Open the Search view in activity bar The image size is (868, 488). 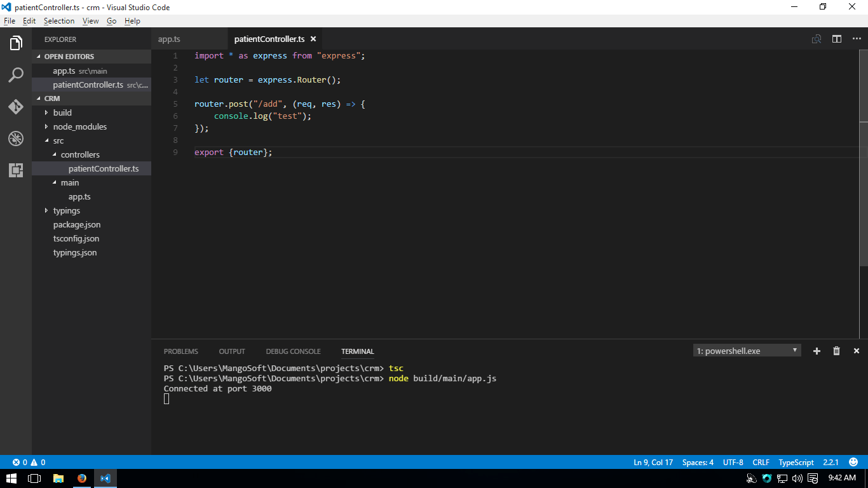point(16,75)
